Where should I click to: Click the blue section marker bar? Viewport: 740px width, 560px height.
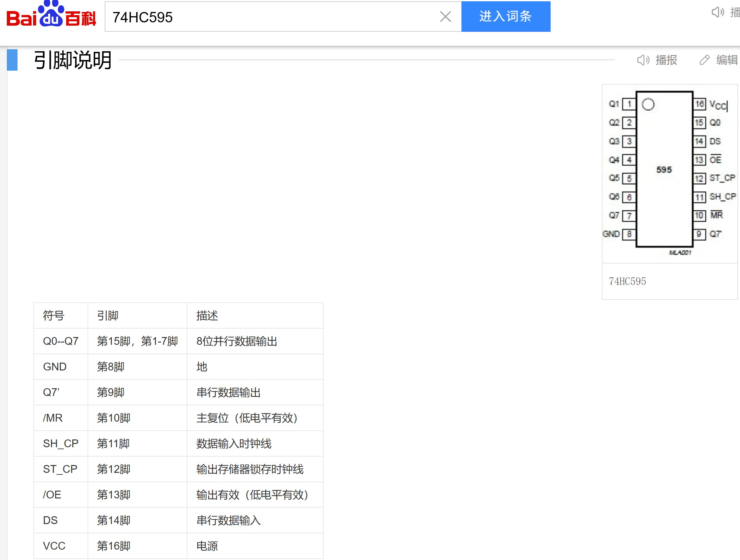tap(12, 60)
